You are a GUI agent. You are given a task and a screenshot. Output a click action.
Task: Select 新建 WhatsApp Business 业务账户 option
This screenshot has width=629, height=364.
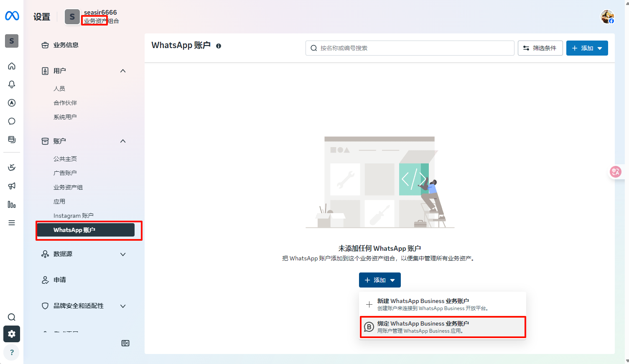[443, 304]
